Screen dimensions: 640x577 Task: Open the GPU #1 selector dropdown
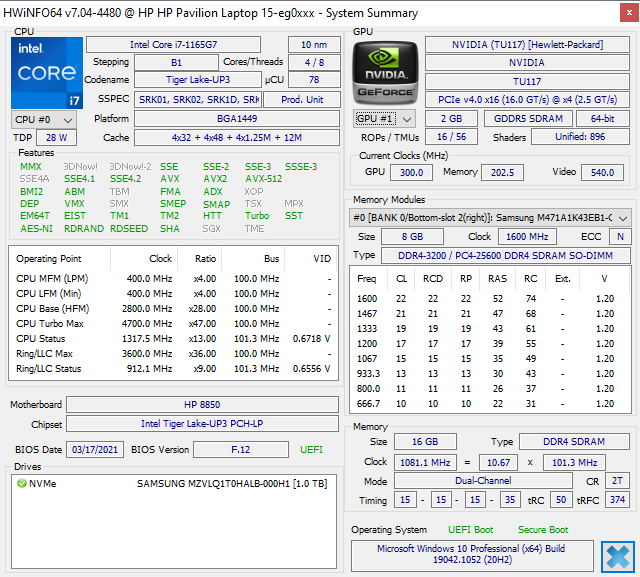point(384,119)
